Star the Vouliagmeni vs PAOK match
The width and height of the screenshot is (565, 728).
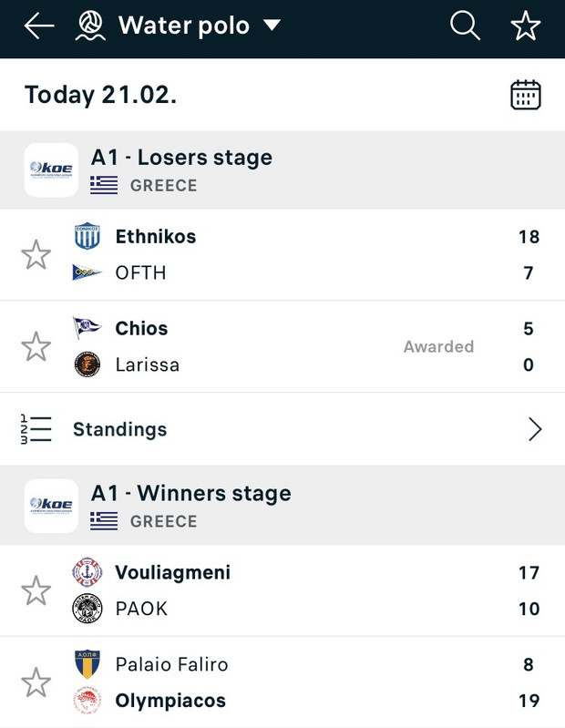[x=36, y=590]
